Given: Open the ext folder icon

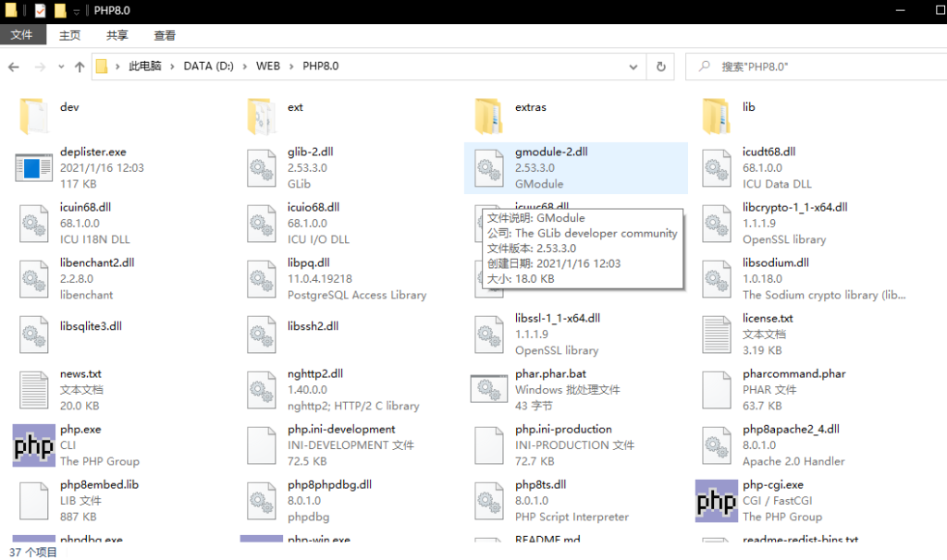Looking at the screenshot, I should tap(262, 116).
